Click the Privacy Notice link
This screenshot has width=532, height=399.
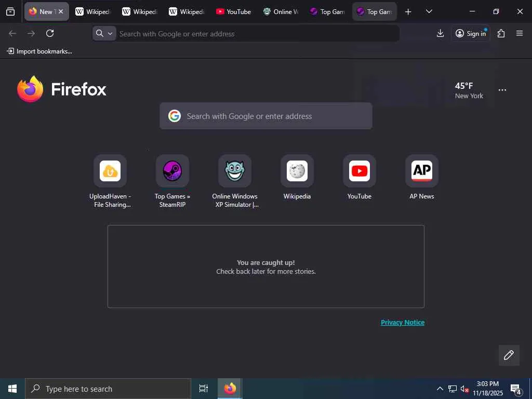(x=403, y=322)
